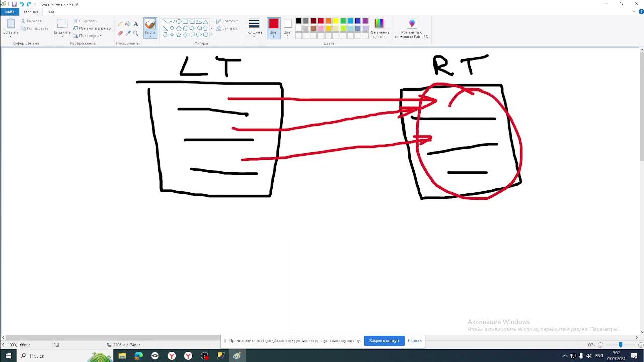Screen dimensions: 644x362
Task: Select the Color picker eyedropper tool
Action: 128,33
